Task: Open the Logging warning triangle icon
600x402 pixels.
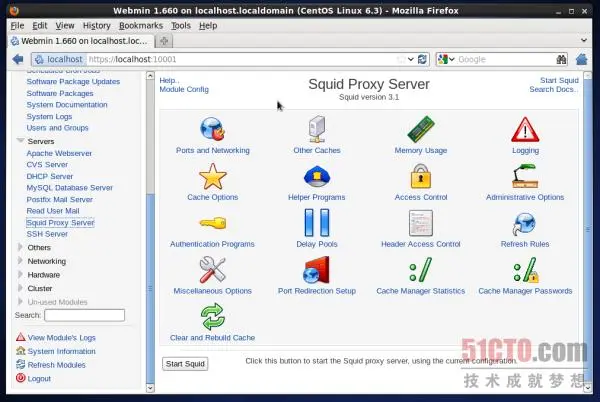Action: click(525, 130)
